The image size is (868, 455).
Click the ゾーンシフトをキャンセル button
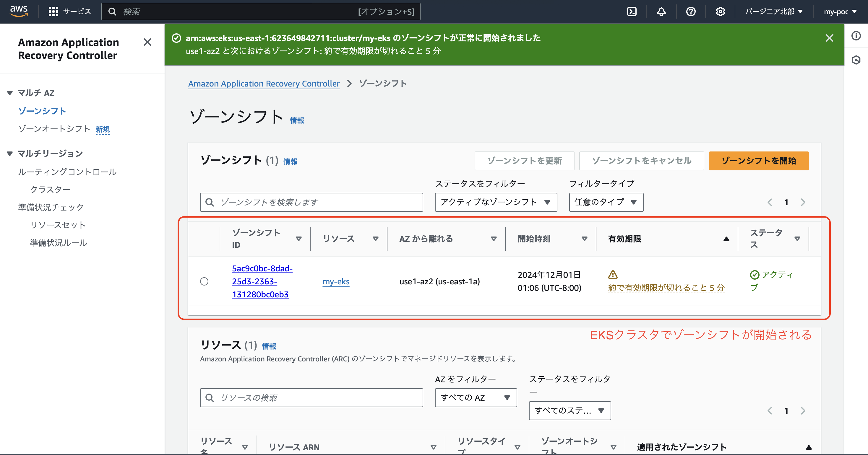(x=641, y=161)
